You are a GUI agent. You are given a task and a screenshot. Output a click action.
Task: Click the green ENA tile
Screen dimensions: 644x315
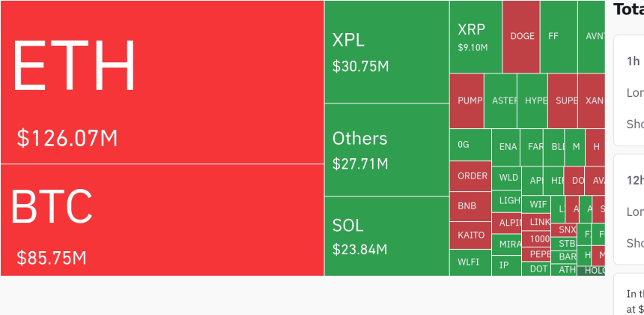click(508, 147)
